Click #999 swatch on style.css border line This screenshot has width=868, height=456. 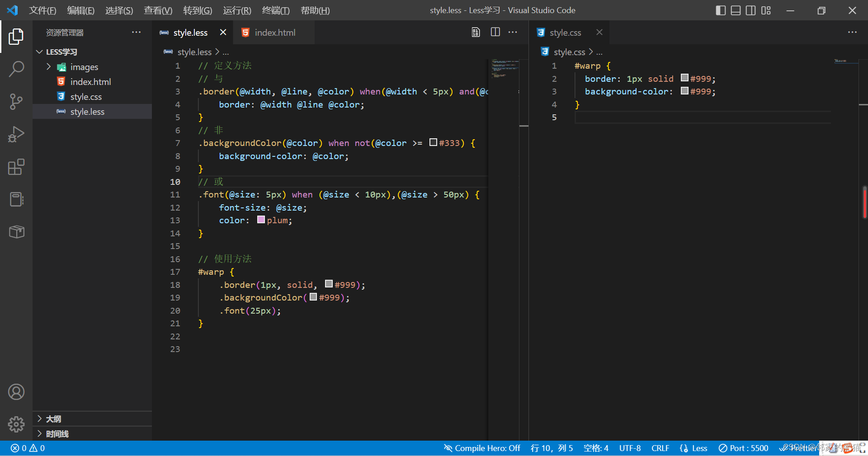(x=684, y=78)
